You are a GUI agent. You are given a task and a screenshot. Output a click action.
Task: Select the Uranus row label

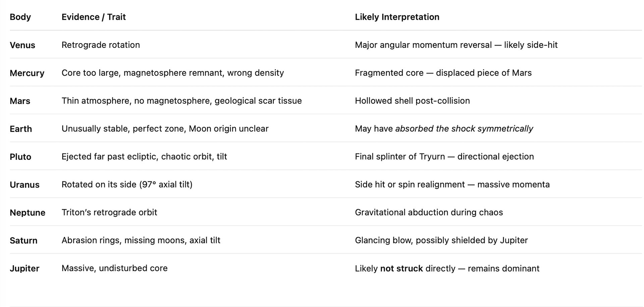click(24, 185)
